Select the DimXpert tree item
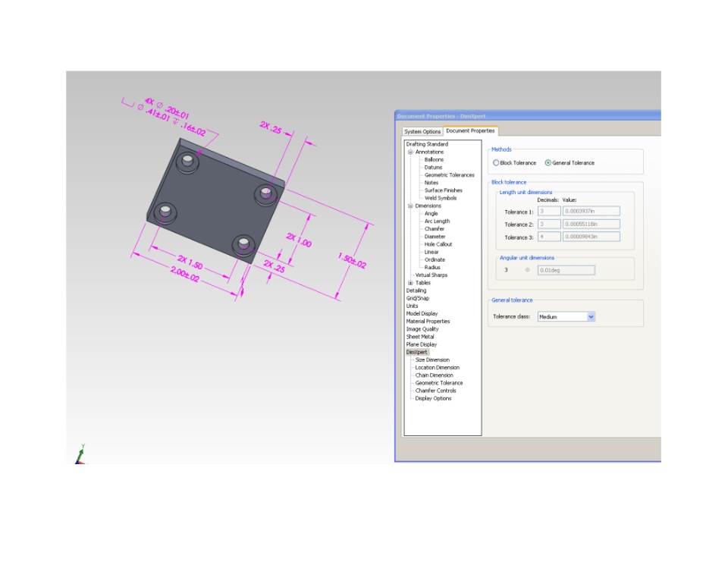 click(416, 352)
